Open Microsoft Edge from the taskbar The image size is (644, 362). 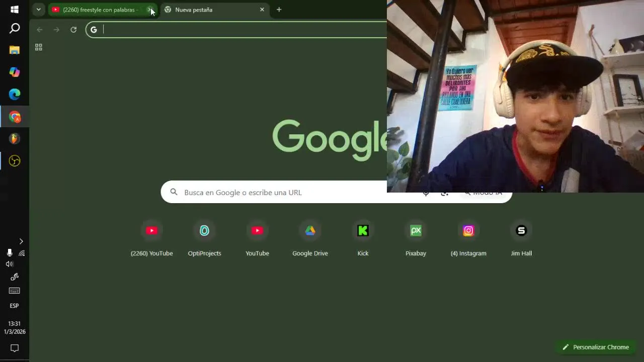[15, 94]
